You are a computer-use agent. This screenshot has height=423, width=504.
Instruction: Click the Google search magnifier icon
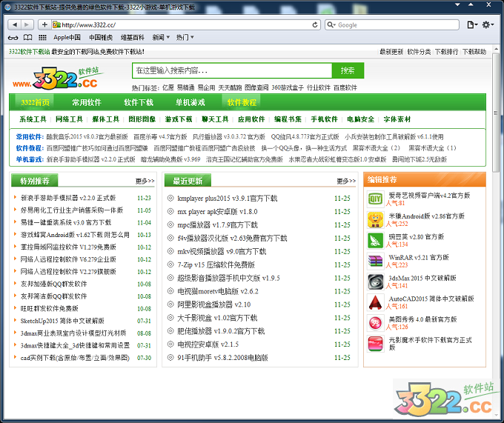point(331,24)
